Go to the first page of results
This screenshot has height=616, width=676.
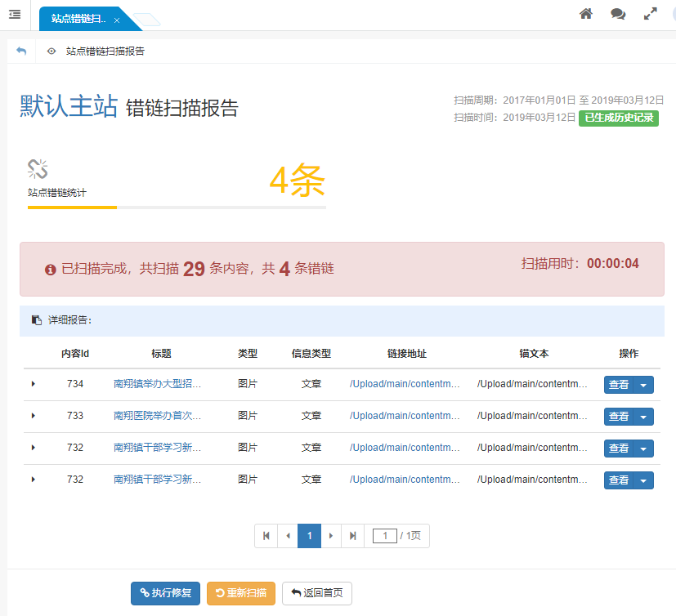coord(266,536)
